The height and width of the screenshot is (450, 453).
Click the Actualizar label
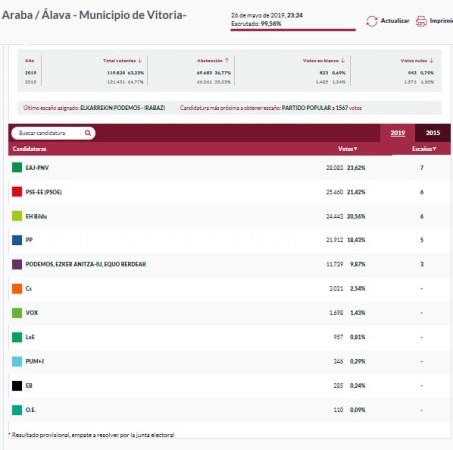[395, 21]
